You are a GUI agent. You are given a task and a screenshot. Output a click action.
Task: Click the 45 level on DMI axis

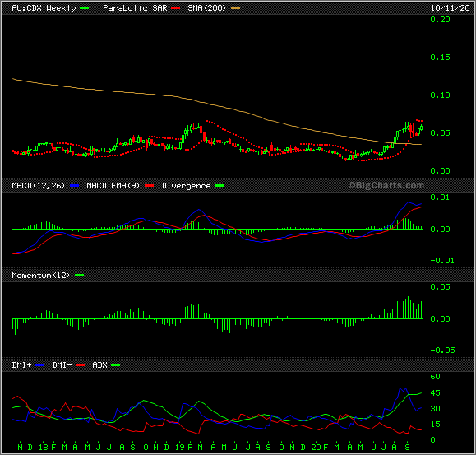[436, 393]
